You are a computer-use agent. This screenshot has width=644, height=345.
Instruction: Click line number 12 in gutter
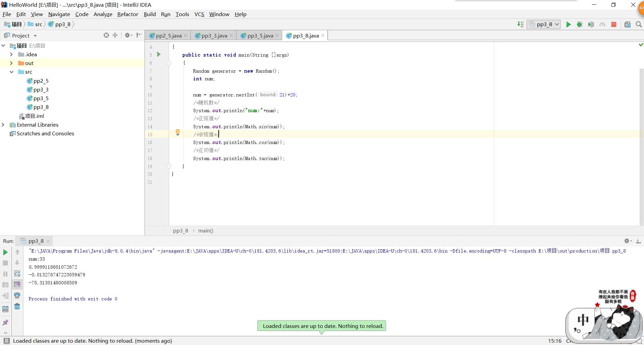click(x=150, y=111)
